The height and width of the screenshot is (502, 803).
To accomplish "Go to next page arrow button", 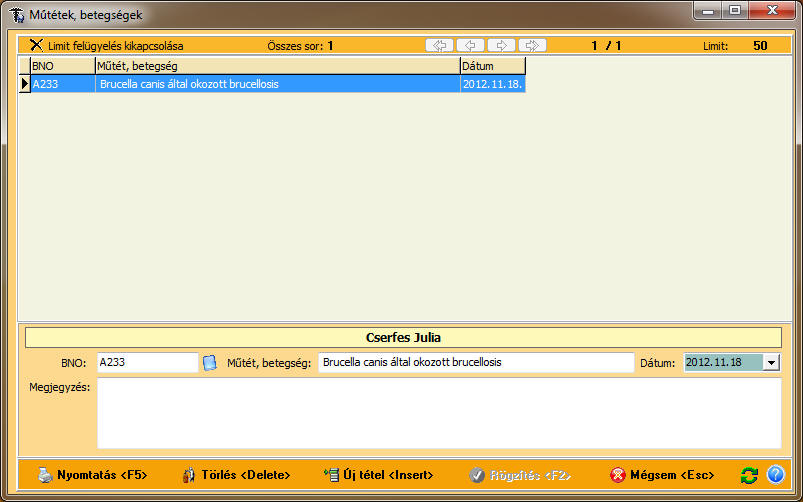I will pos(501,46).
